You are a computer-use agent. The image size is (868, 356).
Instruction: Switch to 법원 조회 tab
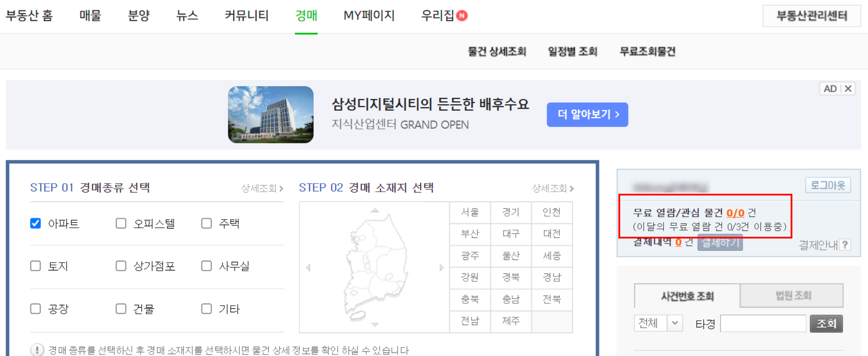tap(792, 296)
